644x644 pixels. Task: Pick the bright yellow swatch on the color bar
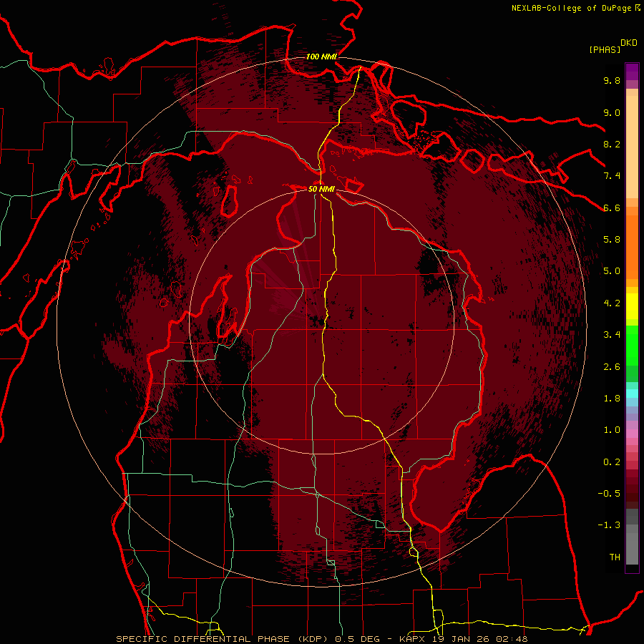point(632,306)
